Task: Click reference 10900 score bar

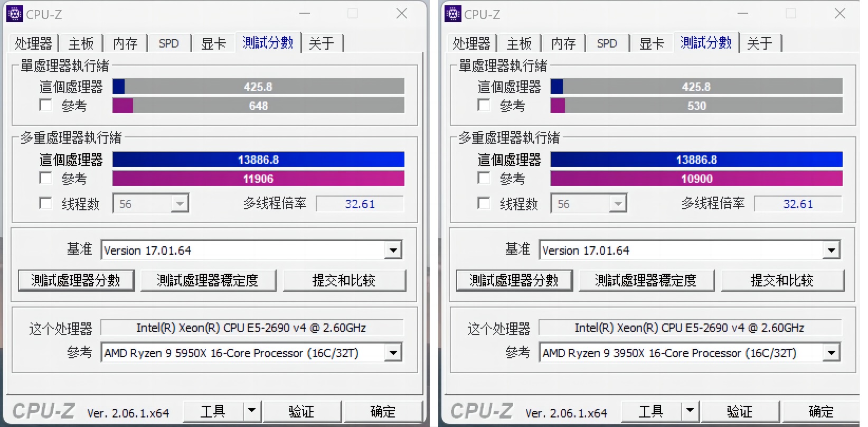Action: tap(696, 179)
